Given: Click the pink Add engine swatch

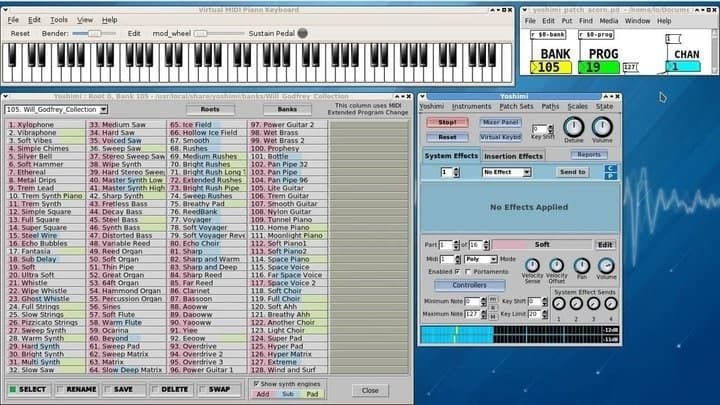Looking at the screenshot, I should 262,394.
